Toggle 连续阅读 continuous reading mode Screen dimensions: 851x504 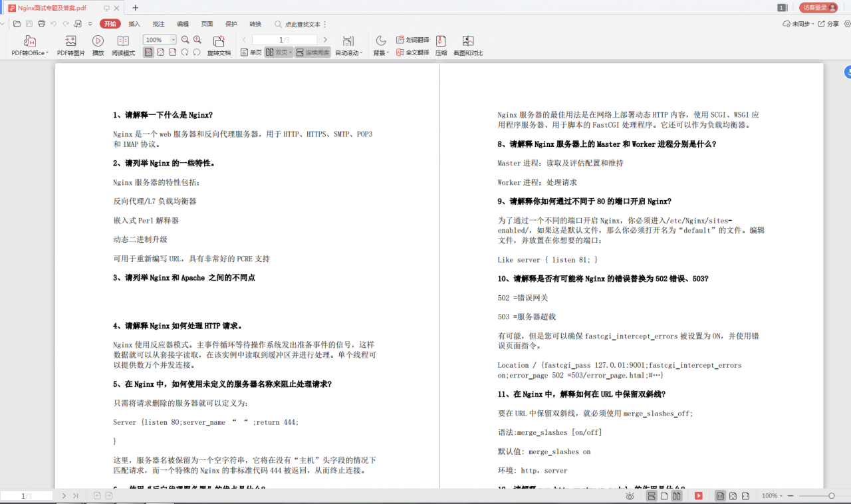coord(312,52)
